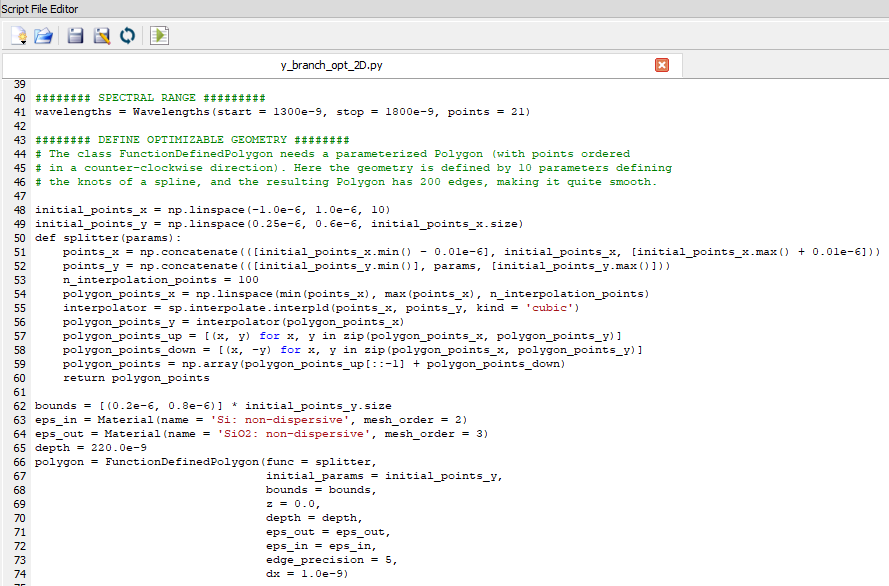Click 'initial_points_y = np.linspace' line
Image resolution: width=889 pixels, height=586 pixels.
[x=279, y=223]
